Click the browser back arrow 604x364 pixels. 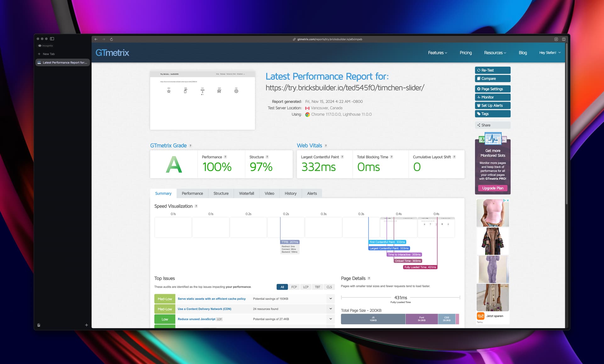point(96,39)
